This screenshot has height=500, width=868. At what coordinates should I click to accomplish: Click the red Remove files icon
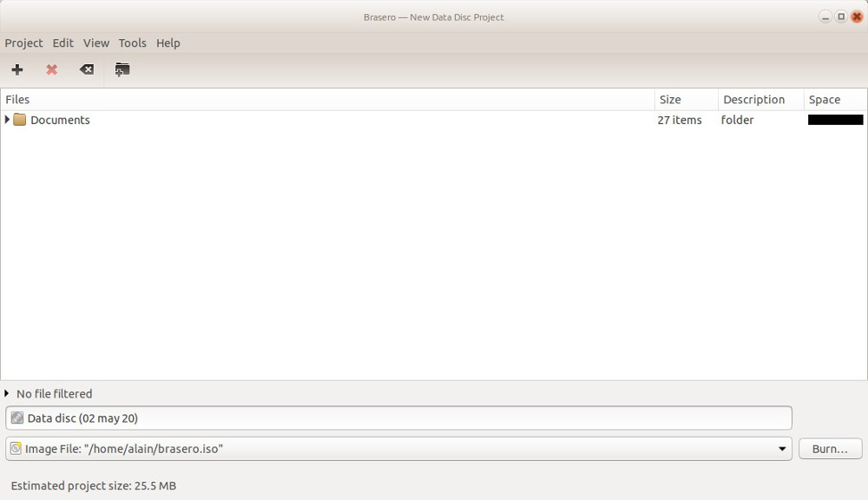51,69
